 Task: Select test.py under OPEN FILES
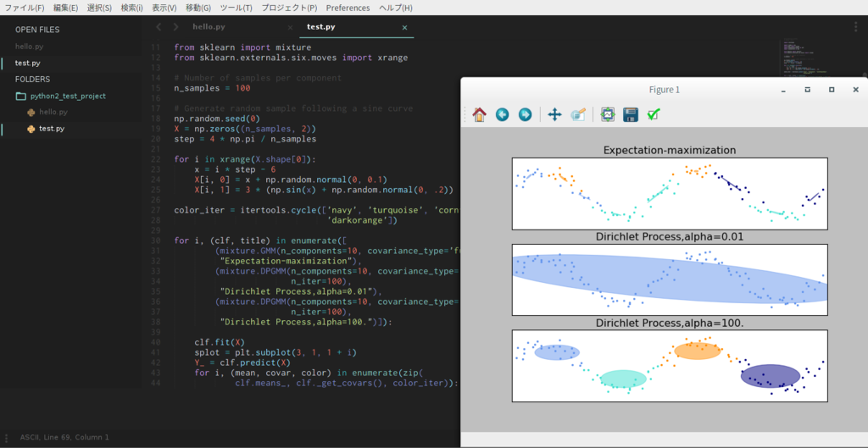28,63
